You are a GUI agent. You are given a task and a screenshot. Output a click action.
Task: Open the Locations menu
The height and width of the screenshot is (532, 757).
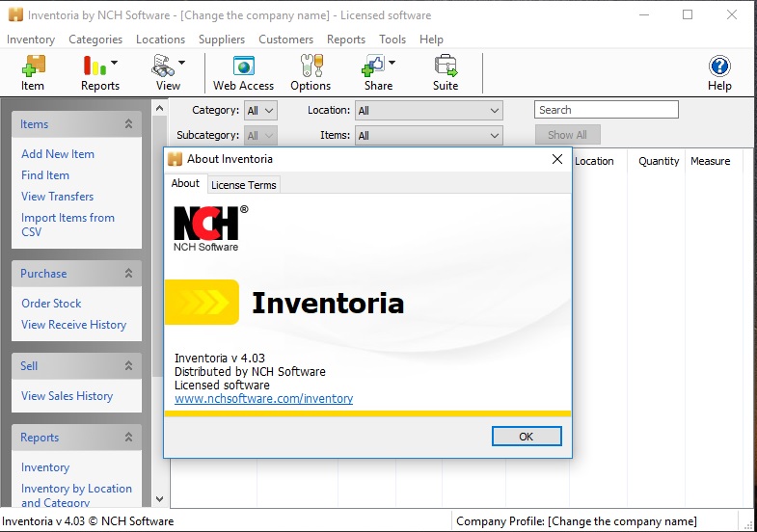pyautogui.click(x=161, y=40)
